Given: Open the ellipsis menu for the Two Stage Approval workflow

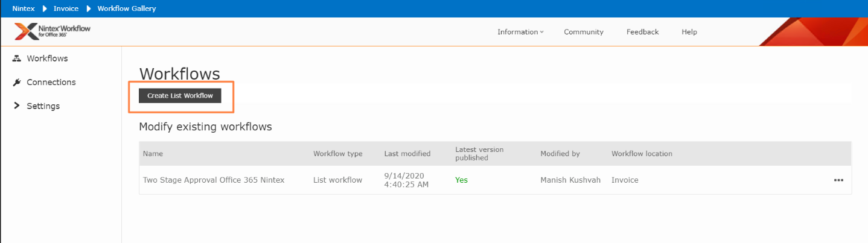Looking at the screenshot, I should pos(838,180).
